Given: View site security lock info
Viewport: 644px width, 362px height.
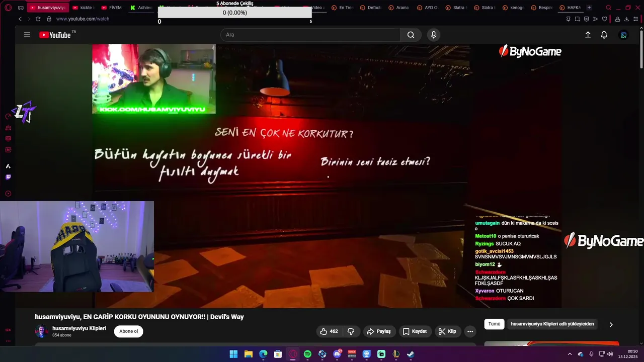Looking at the screenshot, I should pos(49,19).
